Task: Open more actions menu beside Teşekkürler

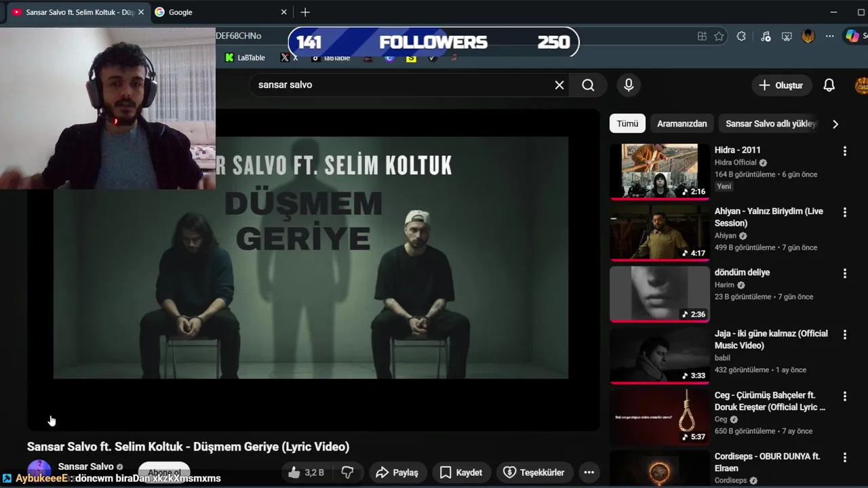Action: [589, 472]
